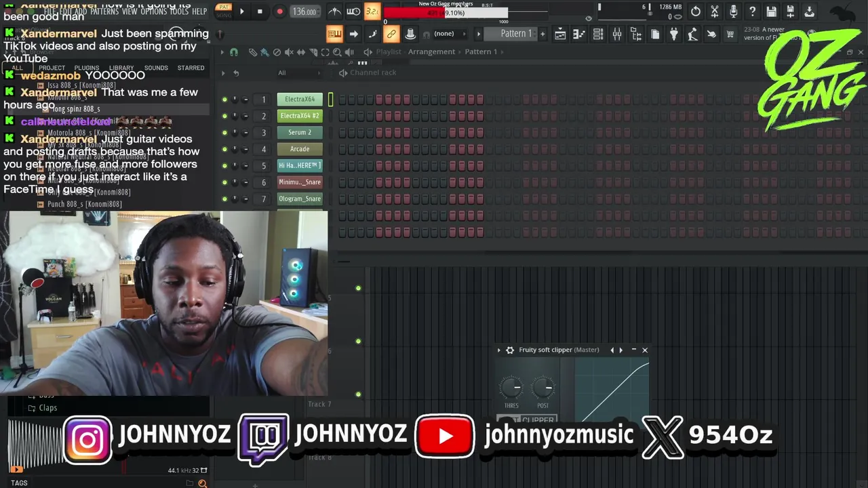Screen dimensions: 868x488
Task: Mute the Serum 2 channel LED
Action: (224, 133)
